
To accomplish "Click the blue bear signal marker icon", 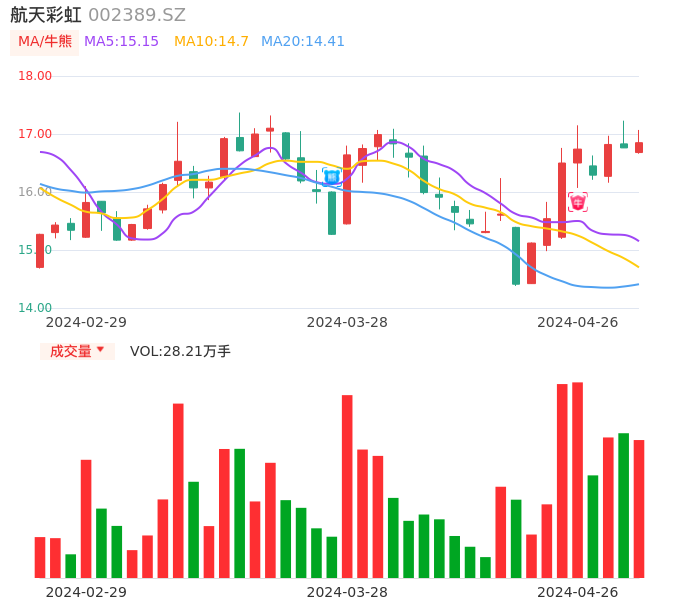I will 332,177.
